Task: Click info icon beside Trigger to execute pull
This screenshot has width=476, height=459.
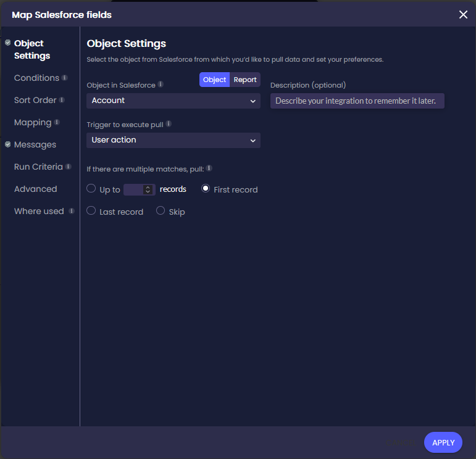Action: click(169, 124)
